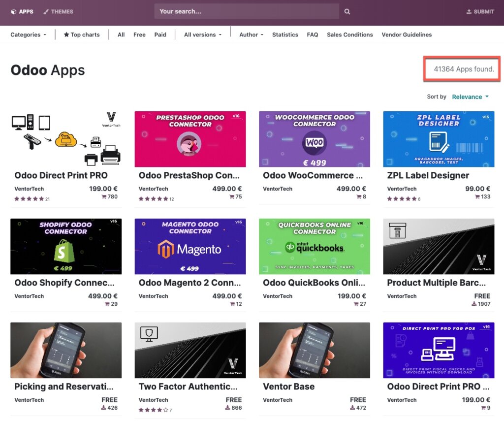Click download icon with 426 downloads

click(x=103, y=408)
